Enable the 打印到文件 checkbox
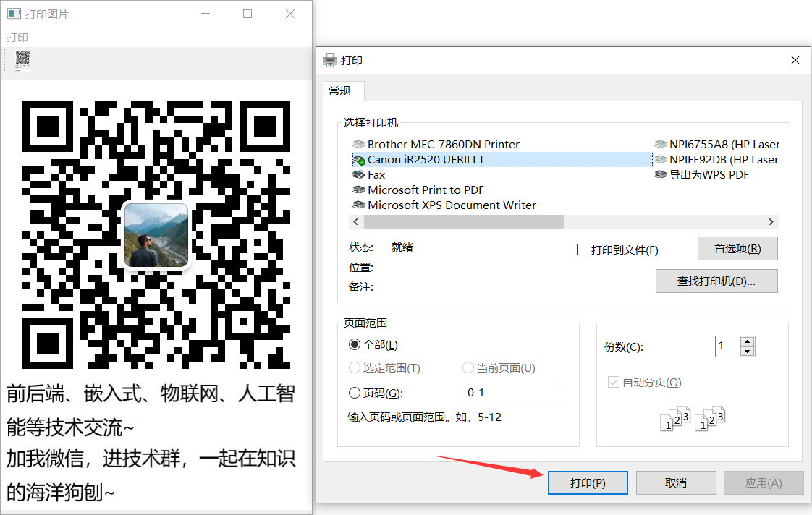Screen dimensions: 812x515 pyautogui.click(x=583, y=250)
